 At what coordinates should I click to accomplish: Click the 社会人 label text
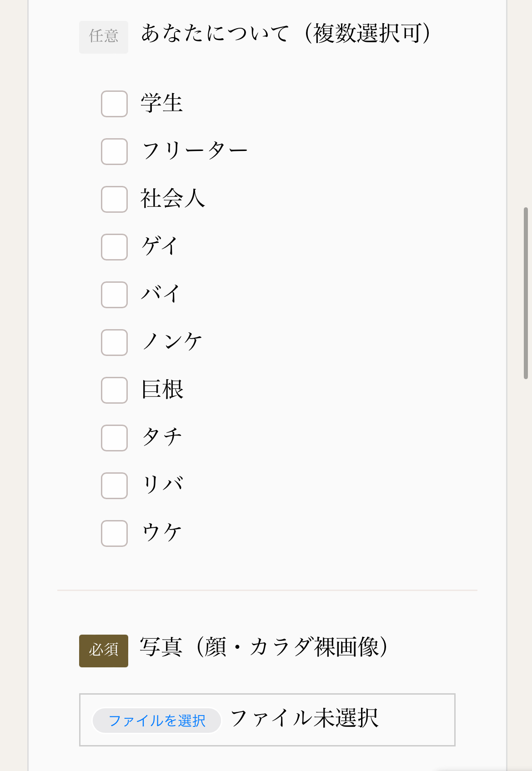pyautogui.click(x=173, y=199)
